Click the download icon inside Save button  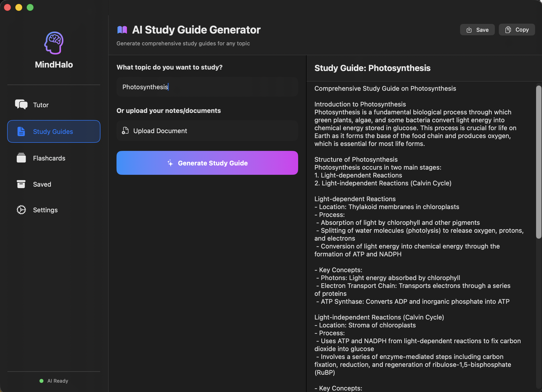469,30
